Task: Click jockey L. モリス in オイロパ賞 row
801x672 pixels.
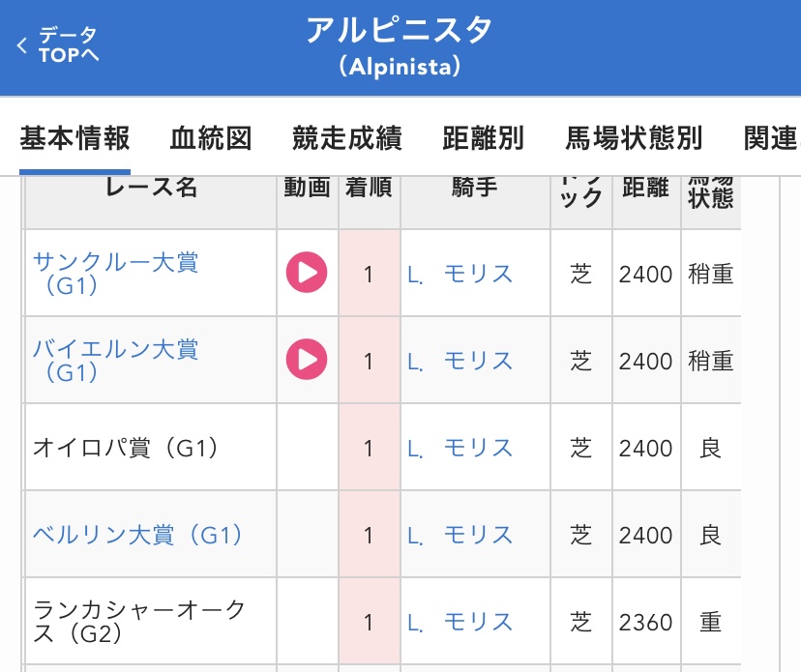Action: point(460,448)
